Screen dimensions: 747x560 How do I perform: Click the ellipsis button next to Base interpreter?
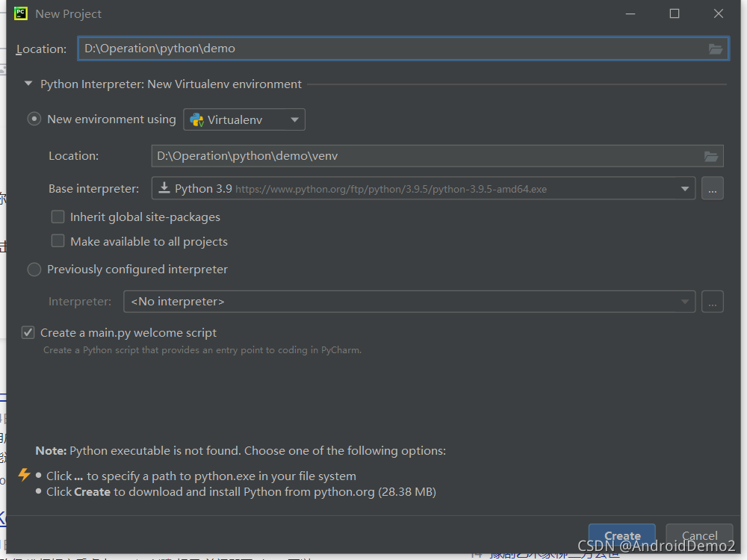[x=712, y=189]
